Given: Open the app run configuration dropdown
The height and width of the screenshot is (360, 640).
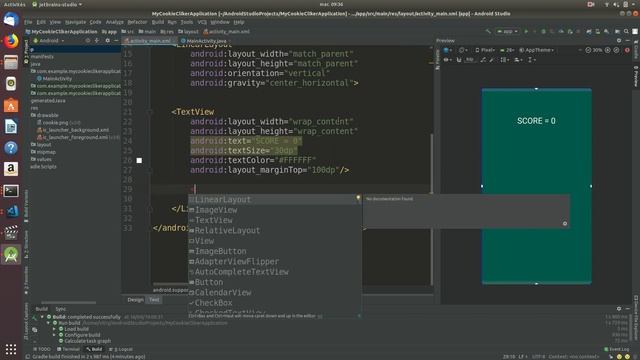Looking at the screenshot, I should pyautogui.click(x=507, y=31).
